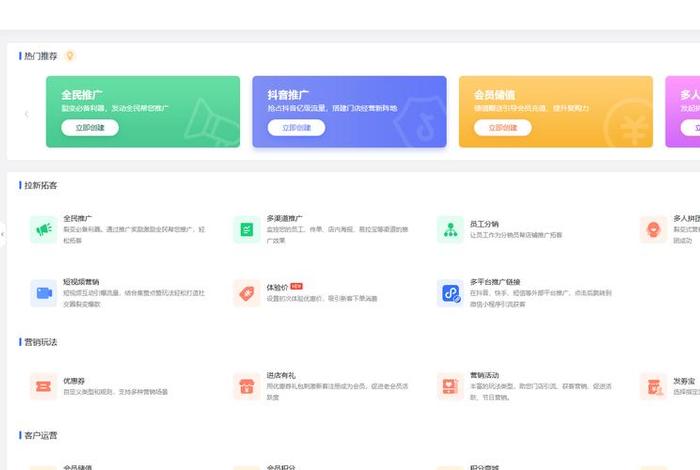Select the 员工分销 hierarchy icon
700x470 pixels.
pos(450,229)
